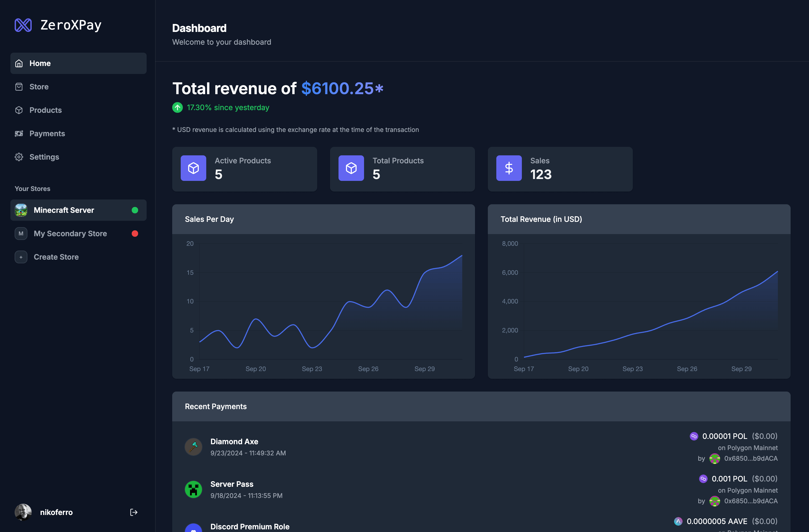Click the Home house icon
Image resolution: width=809 pixels, height=532 pixels.
19,63
